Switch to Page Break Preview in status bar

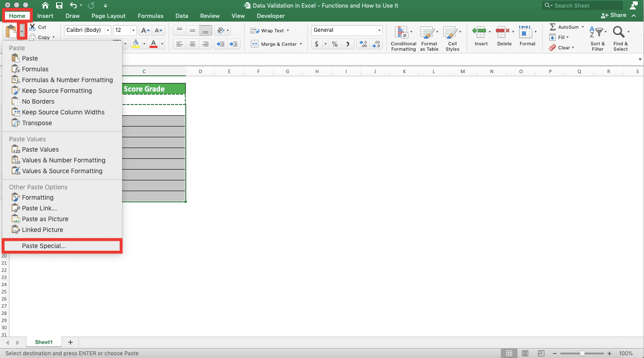click(x=541, y=353)
